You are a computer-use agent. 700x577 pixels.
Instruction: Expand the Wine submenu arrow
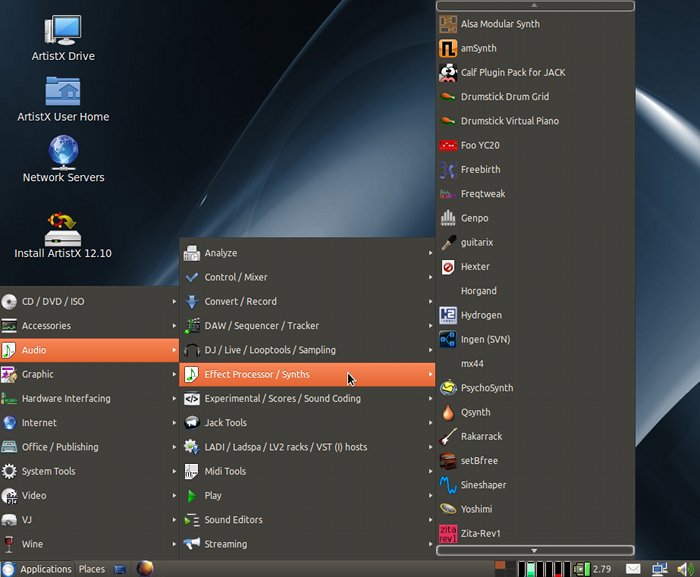(174, 544)
